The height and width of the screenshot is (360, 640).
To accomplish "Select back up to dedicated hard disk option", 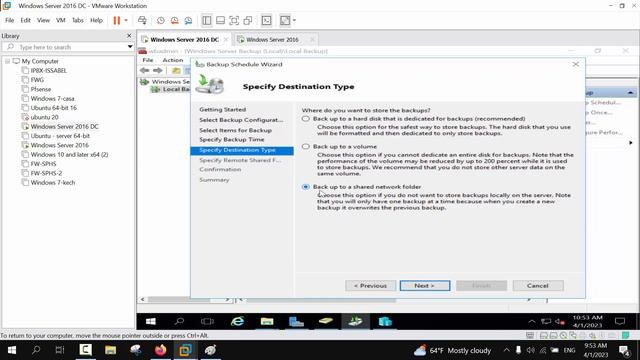I will (306, 119).
